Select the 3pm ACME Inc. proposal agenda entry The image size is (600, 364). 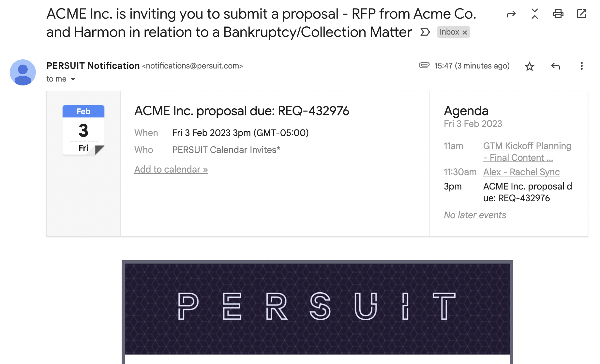click(x=508, y=192)
